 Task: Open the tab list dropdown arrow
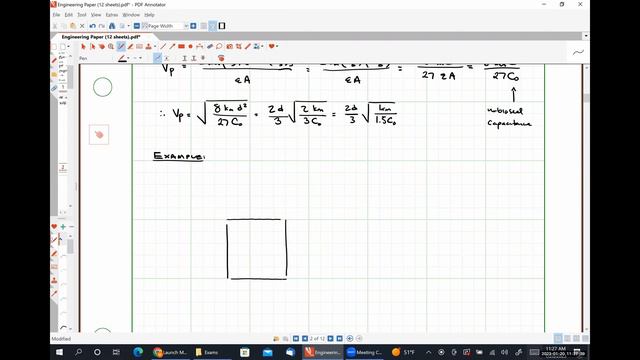point(586,36)
